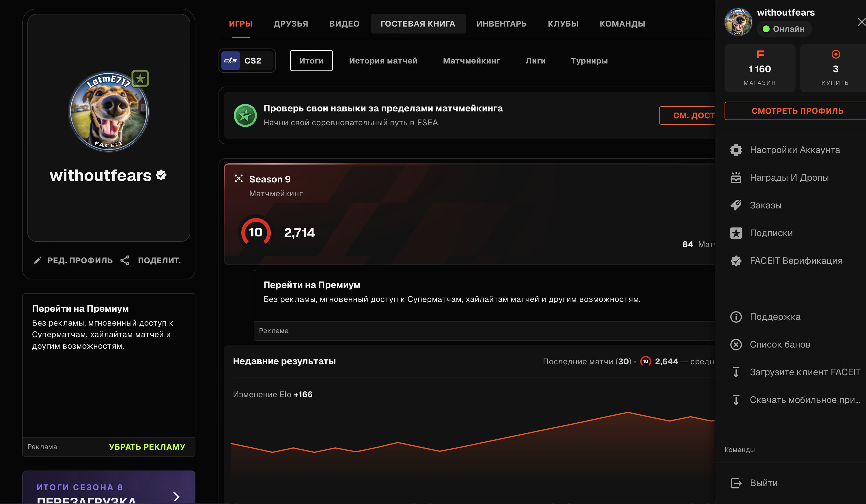Switch to the ДРУЗЬЯ tab

(x=291, y=24)
